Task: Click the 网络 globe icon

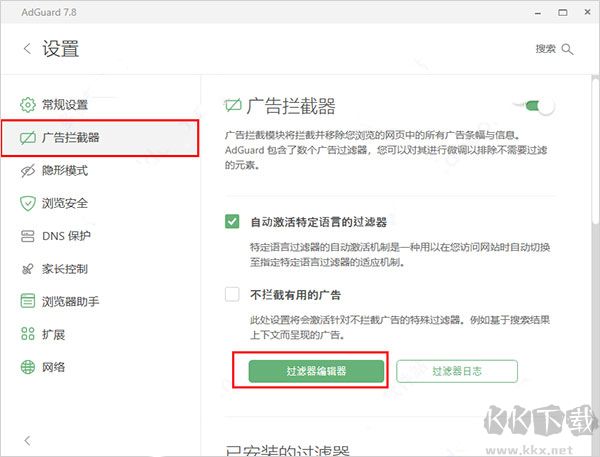Action: click(x=28, y=367)
